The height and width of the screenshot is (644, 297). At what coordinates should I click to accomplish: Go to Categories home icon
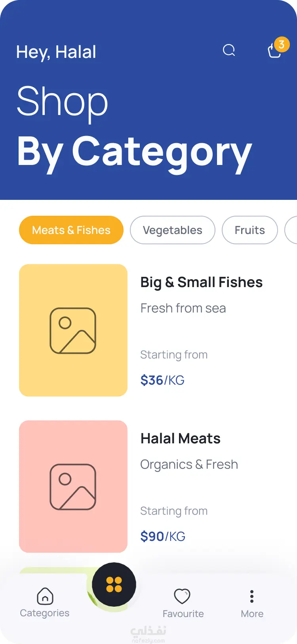pyautogui.click(x=45, y=596)
